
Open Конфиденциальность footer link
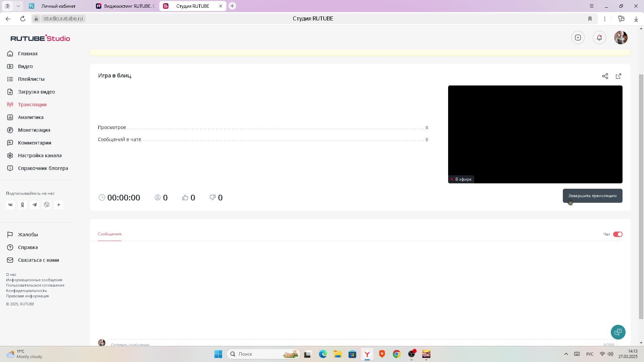tap(26, 291)
